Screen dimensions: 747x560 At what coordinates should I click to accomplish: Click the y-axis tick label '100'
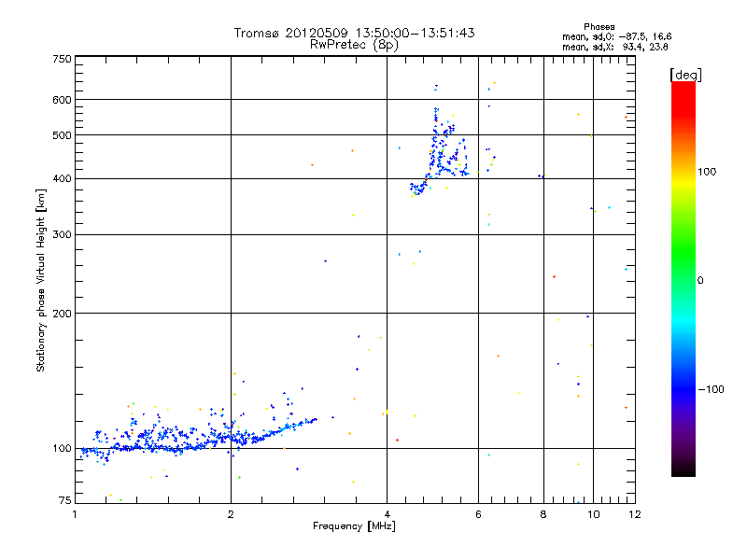pyautogui.click(x=62, y=448)
